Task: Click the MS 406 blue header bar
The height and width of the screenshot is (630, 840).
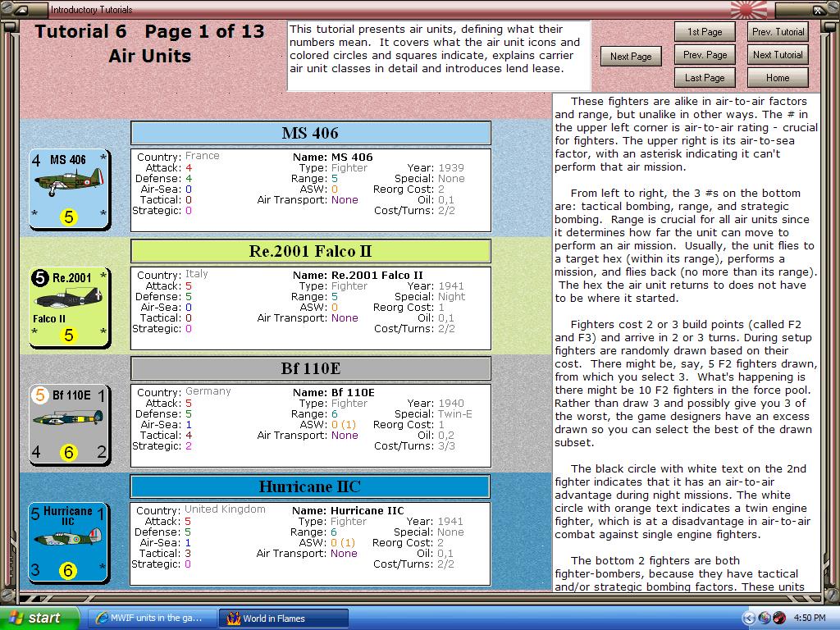Action: 311,133
